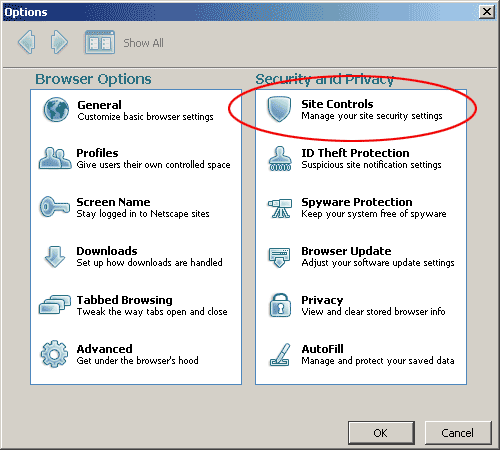The width and height of the screenshot is (500, 450).
Task: Open Downloads arrow icon
Action: [55, 257]
